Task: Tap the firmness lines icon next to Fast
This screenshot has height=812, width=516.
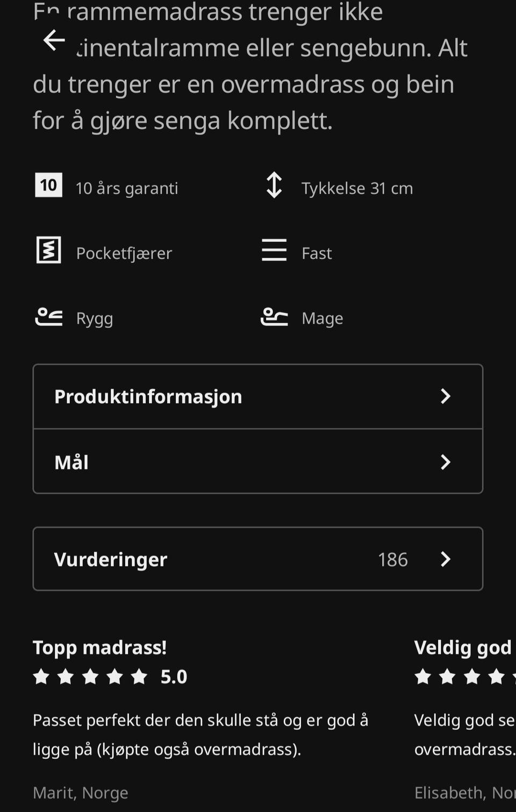Action: [274, 250]
